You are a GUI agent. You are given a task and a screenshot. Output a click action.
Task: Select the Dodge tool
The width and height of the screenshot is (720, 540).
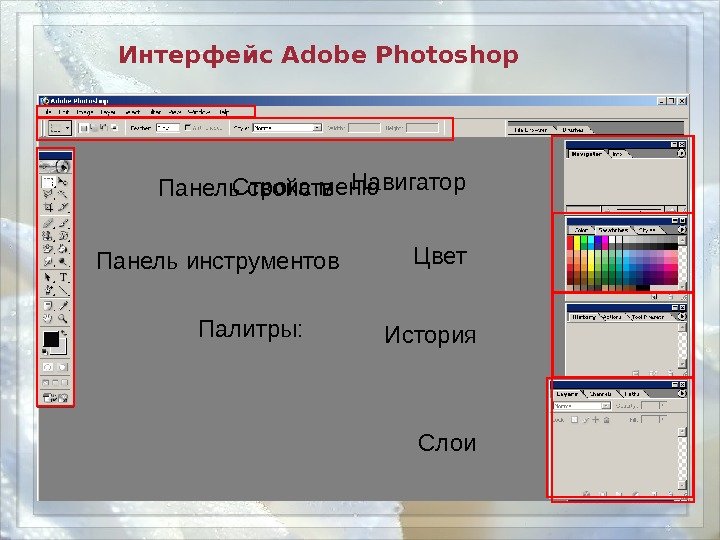pyautogui.click(x=63, y=262)
